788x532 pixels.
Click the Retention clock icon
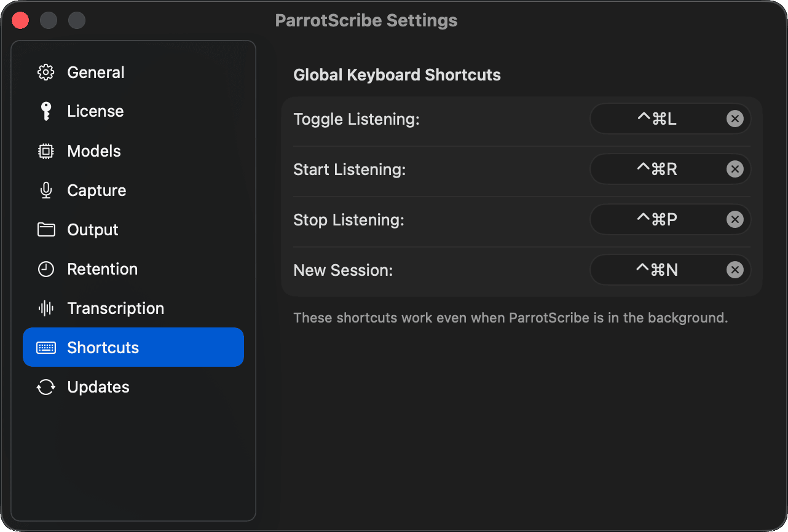(x=46, y=269)
